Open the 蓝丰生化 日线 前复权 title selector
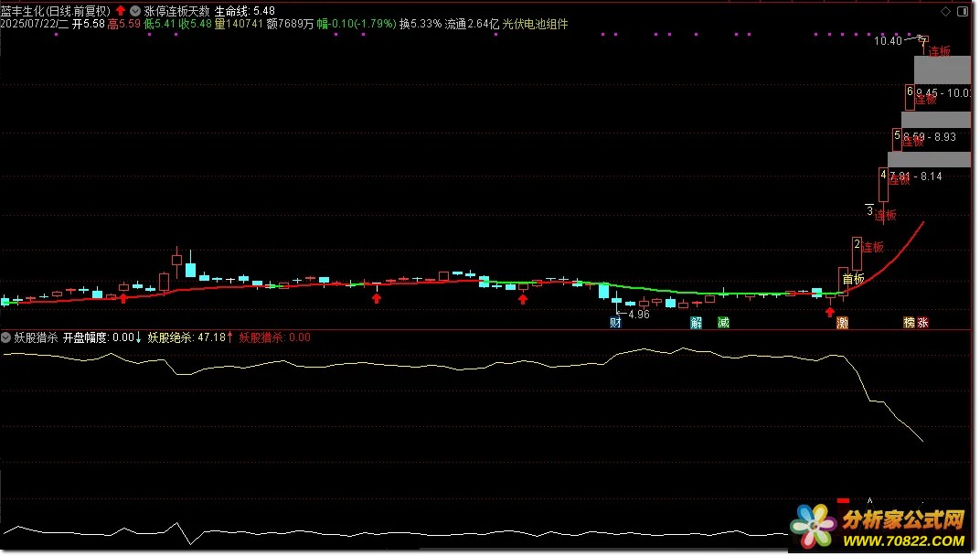The width and height of the screenshot is (980, 556). click(55, 10)
